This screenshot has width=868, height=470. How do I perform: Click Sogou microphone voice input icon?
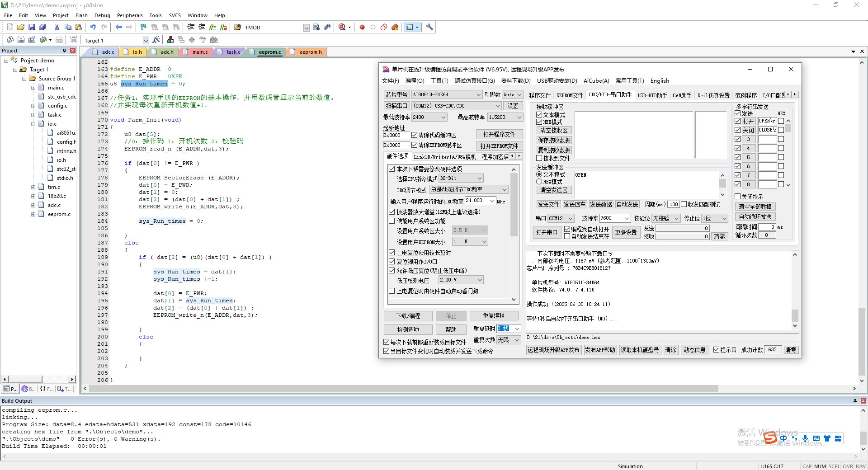[x=805, y=438]
